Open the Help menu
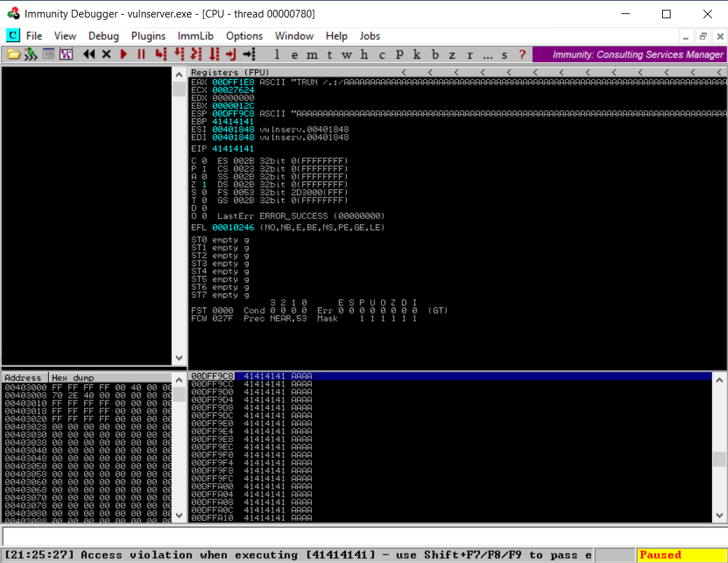Screen dimensions: 728x563 (336, 36)
